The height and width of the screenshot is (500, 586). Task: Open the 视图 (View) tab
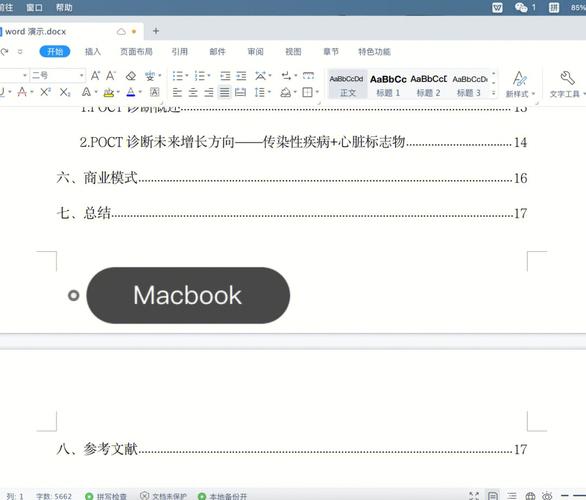tap(293, 52)
